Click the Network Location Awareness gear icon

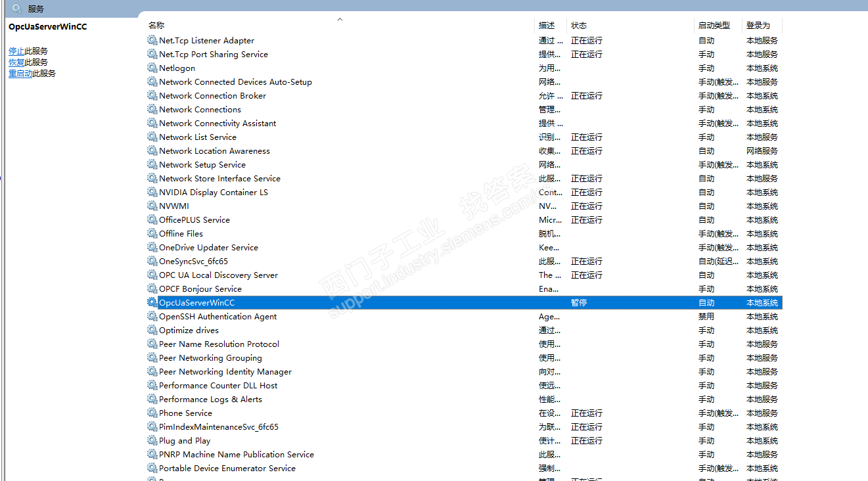point(152,150)
